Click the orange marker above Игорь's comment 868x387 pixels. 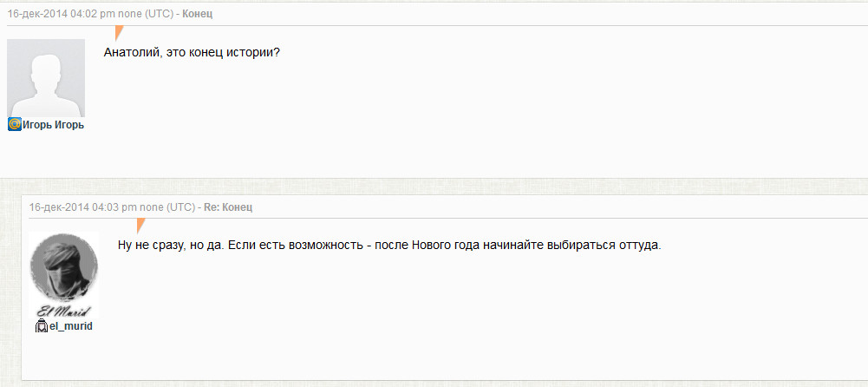click(119, 33)
